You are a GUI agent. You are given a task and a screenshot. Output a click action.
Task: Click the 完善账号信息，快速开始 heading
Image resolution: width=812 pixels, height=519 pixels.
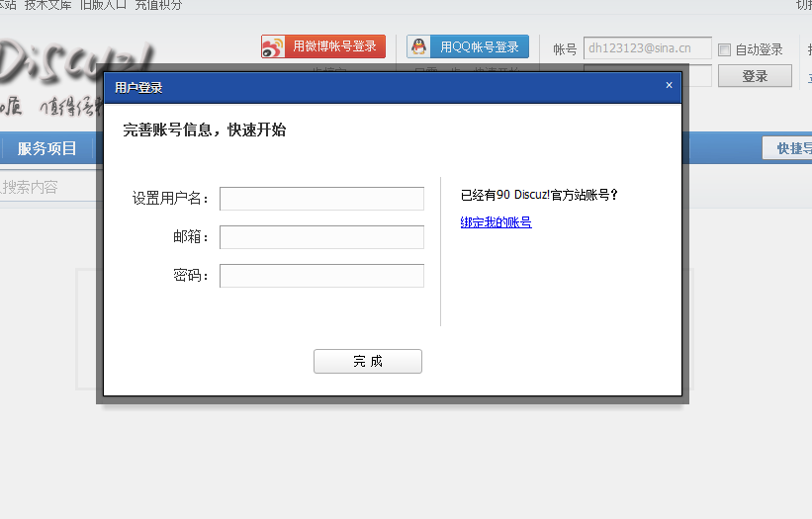coord(204,130)
